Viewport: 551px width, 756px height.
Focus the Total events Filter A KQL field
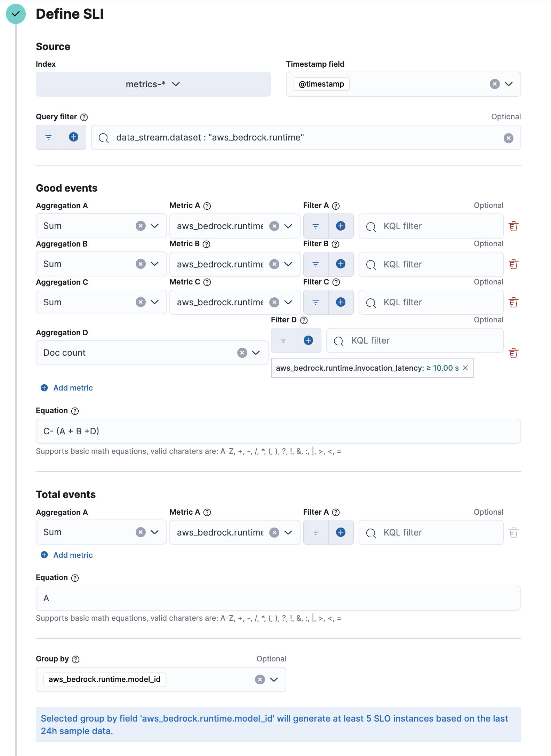coord(431,532)
